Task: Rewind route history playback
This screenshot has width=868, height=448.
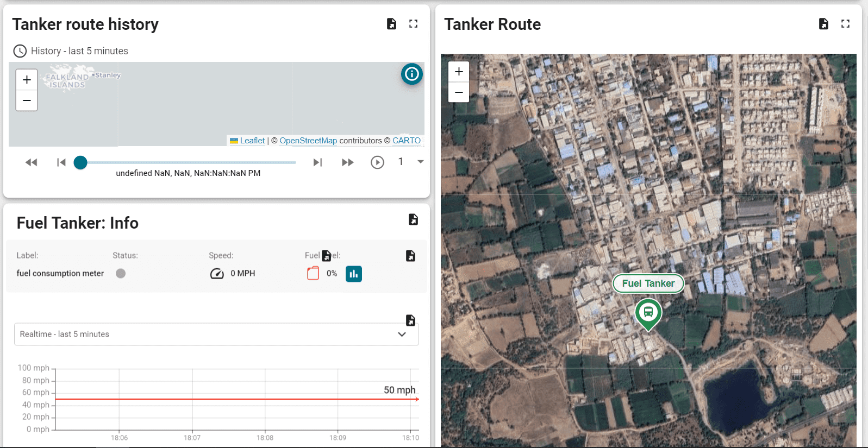Action: 32,162
